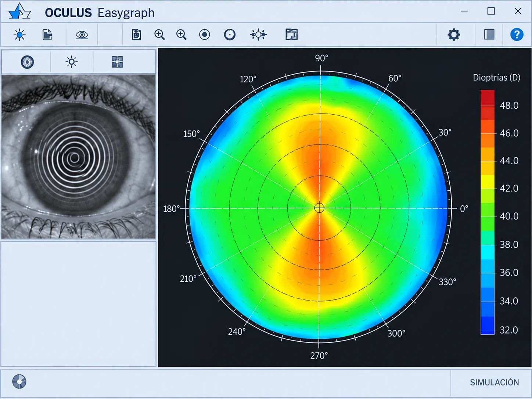Click the "270°" axis label
Screen dimensions: 532x399
[319, 356]
